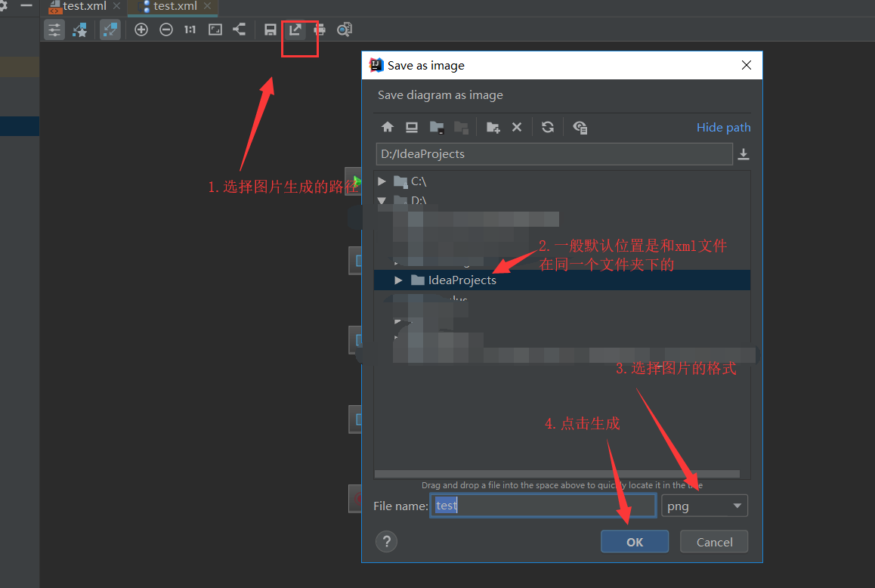Open the settings gear icon
The width and height of the screenshot is (875, 588).
(x=3, y=5)
